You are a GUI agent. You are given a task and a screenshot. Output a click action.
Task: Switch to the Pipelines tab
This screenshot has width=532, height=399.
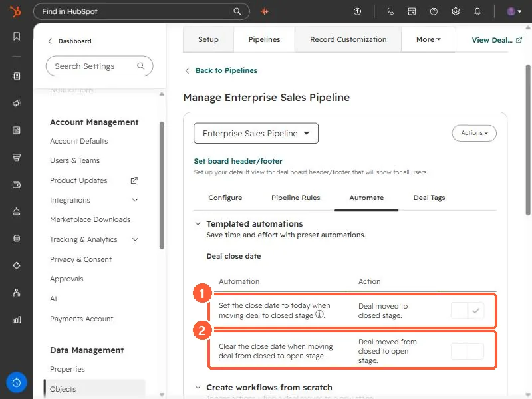(x=264, y=39)
